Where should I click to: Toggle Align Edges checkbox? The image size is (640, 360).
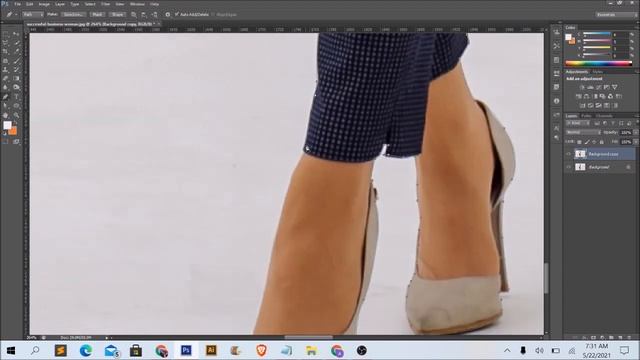pos(213,15)
